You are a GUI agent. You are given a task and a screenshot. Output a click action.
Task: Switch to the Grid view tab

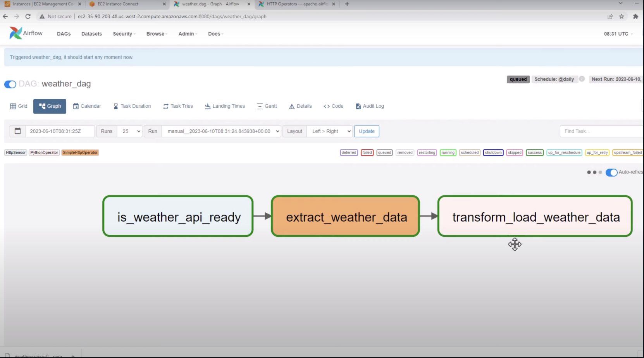pyautogui.click(x=19, y=106)
